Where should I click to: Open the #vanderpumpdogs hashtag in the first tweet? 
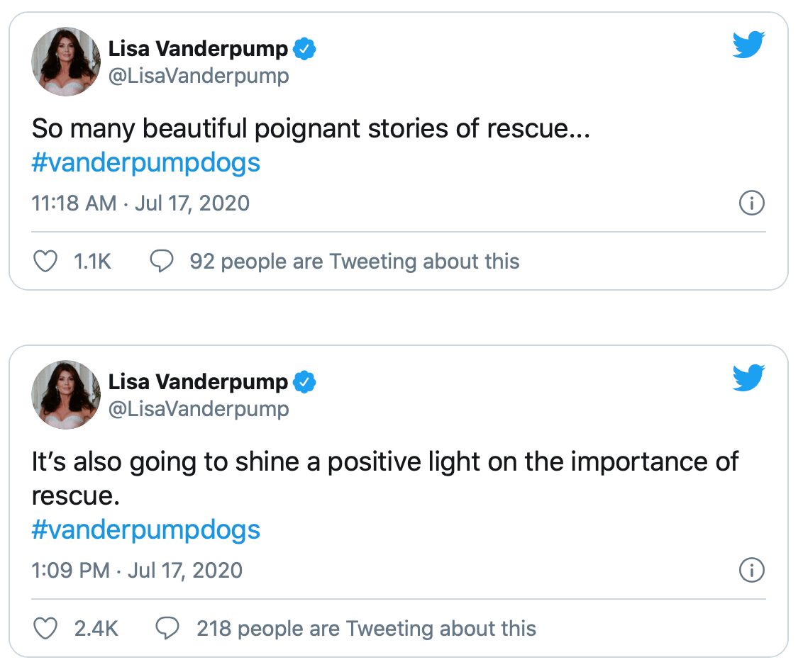146,163
